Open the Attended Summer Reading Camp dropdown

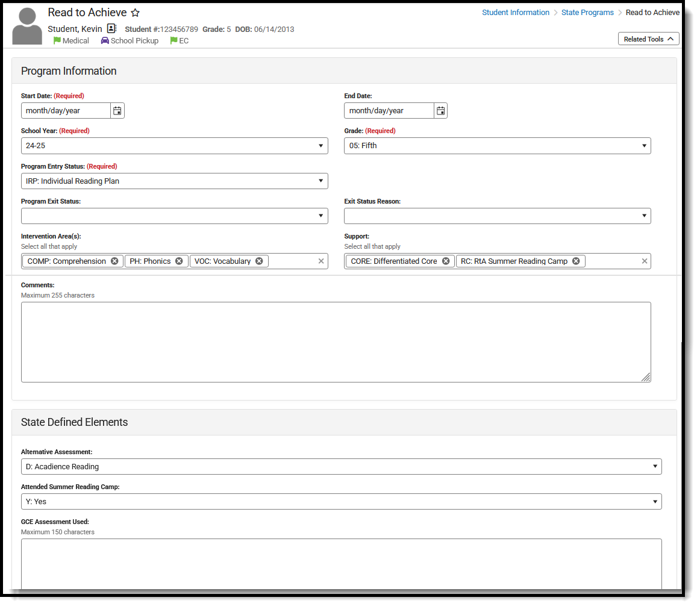341,502
